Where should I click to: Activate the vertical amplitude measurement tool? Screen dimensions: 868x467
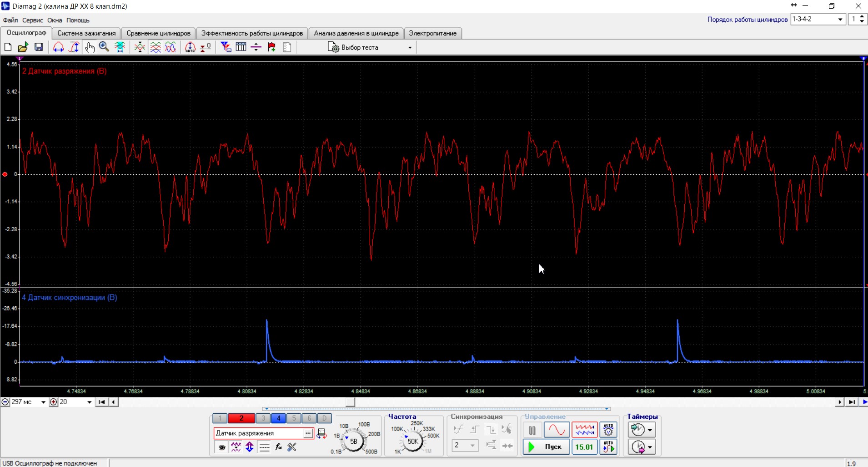click(74, 47)
